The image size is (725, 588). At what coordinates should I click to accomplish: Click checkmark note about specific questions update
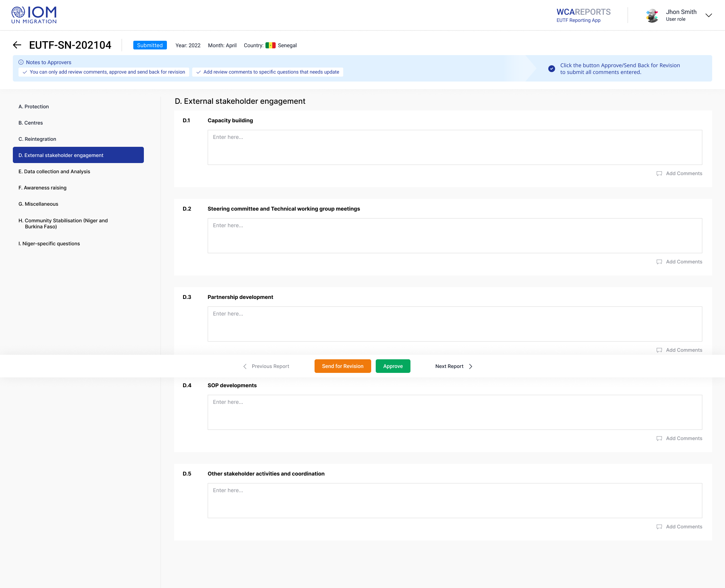click(x=199, y=72)
